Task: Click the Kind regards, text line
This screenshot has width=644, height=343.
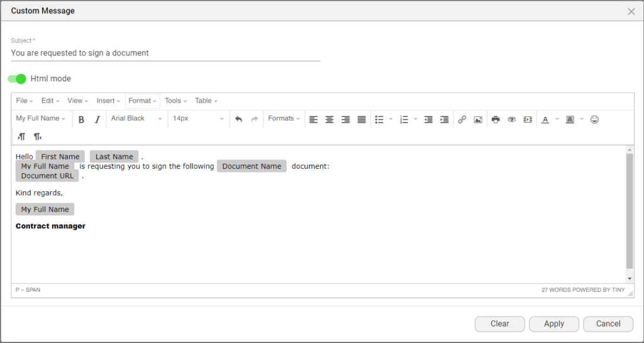Action: [40, 193]
